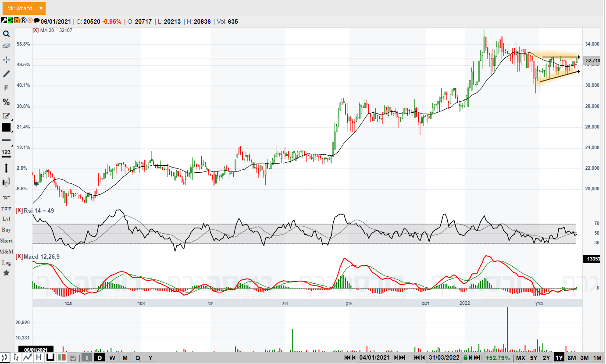Select the daily D interval
The image size is (606, 364).
click(x=100, y=357)
